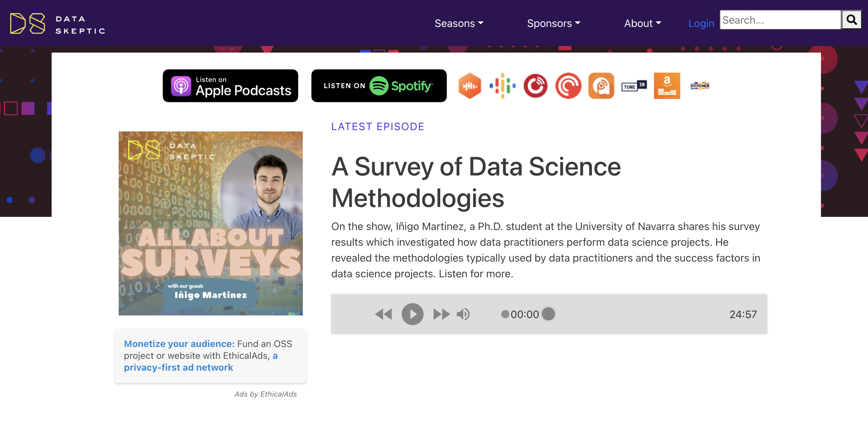
Task: Open the Stitcher icon
Action: [700, 86]
